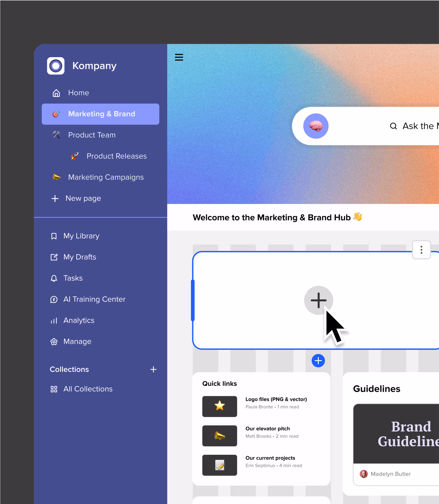Click the Kompany logo icon

pos(56,66)
